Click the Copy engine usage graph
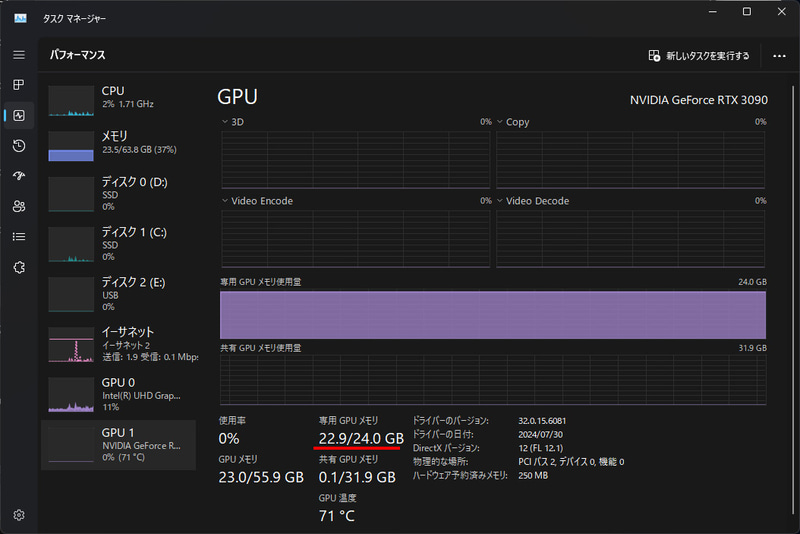800x534 pixels. pos(631,160)
